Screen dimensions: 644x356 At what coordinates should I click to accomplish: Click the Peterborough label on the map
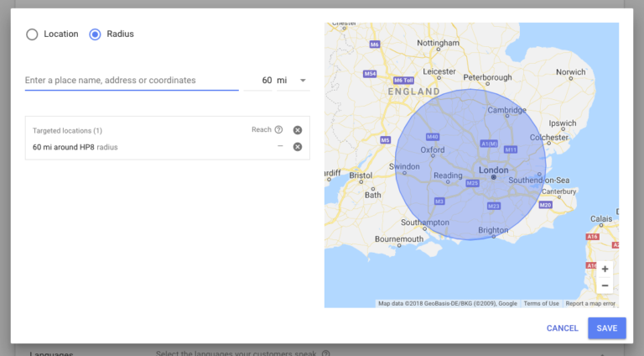click(x=487, y=77)
